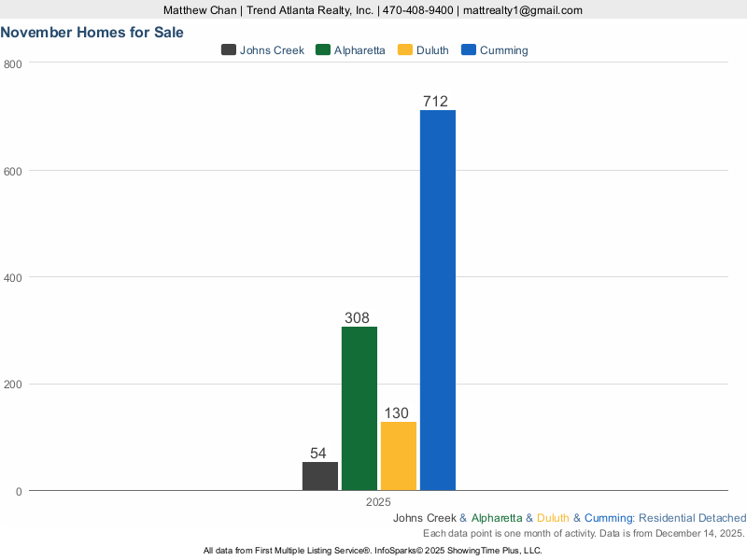The image size is (747, 560).
Task: Click the Residential Detached text in caption
Action: pos(693,518)
